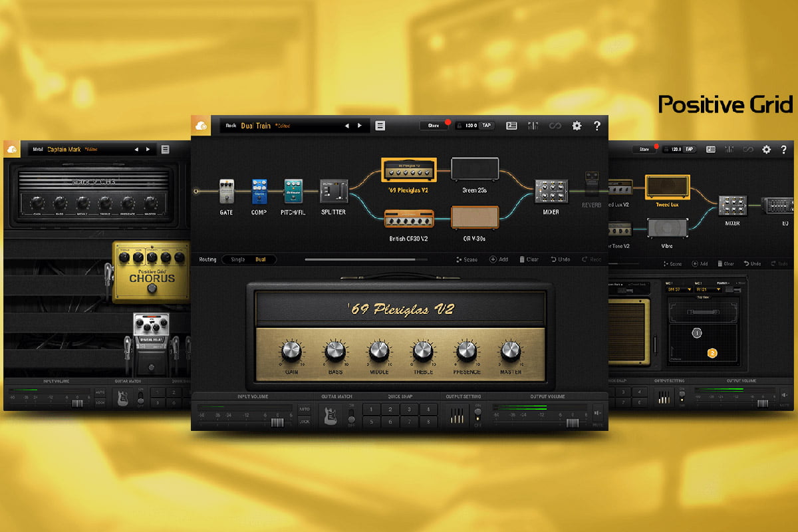
Task: Select the British CR30 V2 amp block
Action: click(409, 219)
